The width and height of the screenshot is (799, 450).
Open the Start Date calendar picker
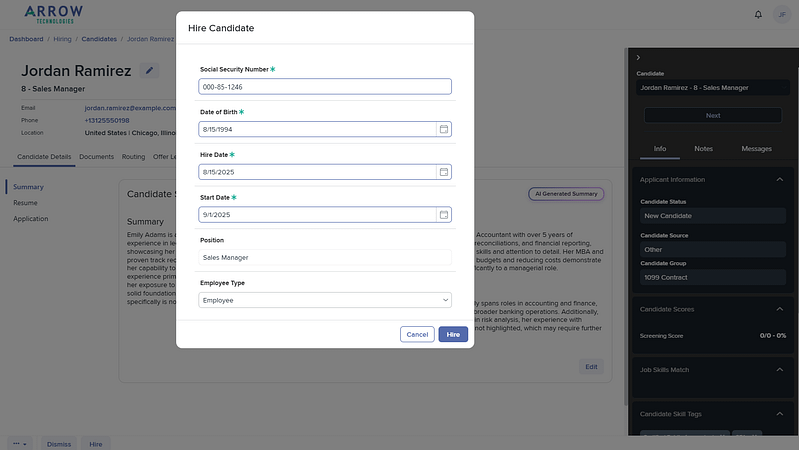coord(443,214)
